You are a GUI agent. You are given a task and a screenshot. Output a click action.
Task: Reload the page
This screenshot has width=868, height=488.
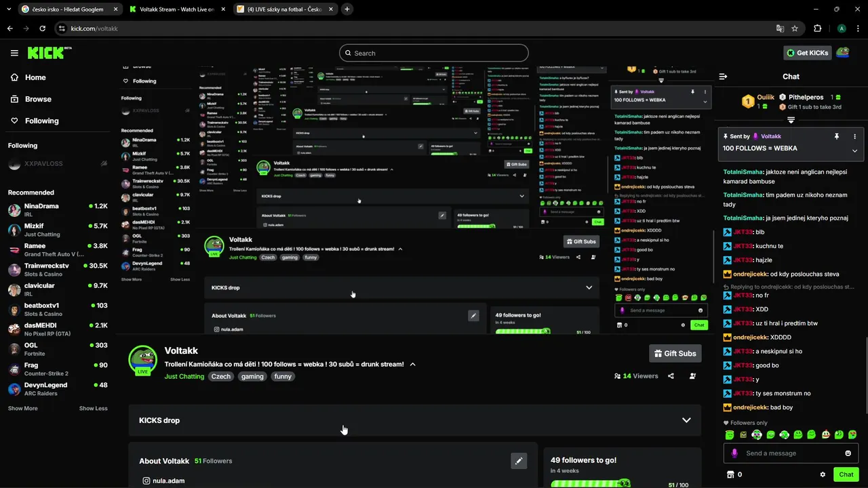[42, 28]
